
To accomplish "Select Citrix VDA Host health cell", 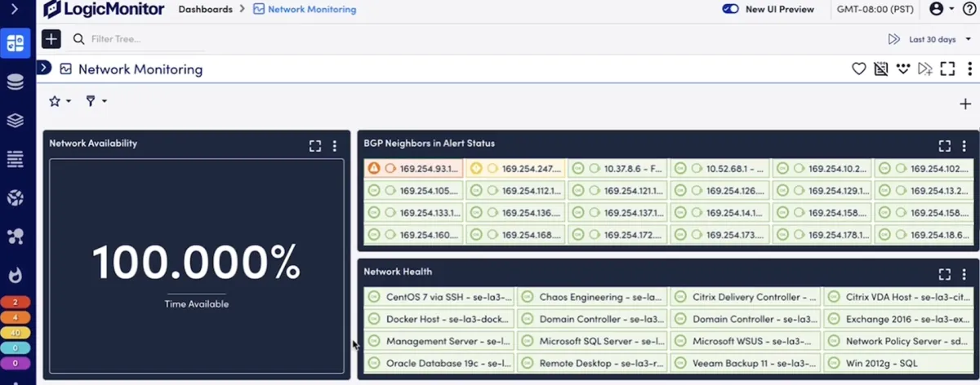I will click(897, 297).
